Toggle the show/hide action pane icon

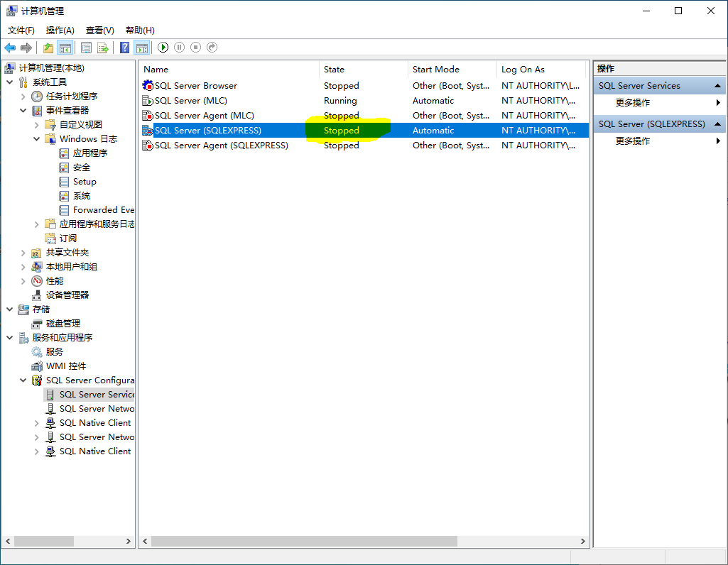(x=141, y=48)
